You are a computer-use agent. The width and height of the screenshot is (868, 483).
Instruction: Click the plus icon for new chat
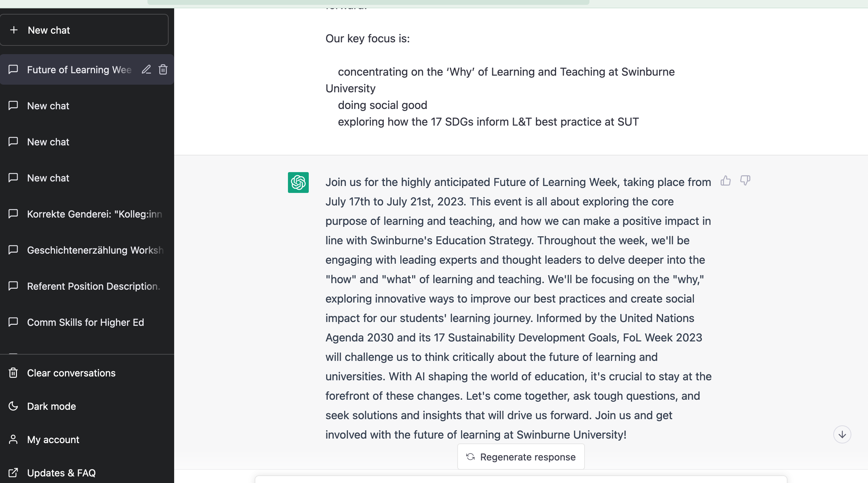pyautogui.click(x=14, y=30)
